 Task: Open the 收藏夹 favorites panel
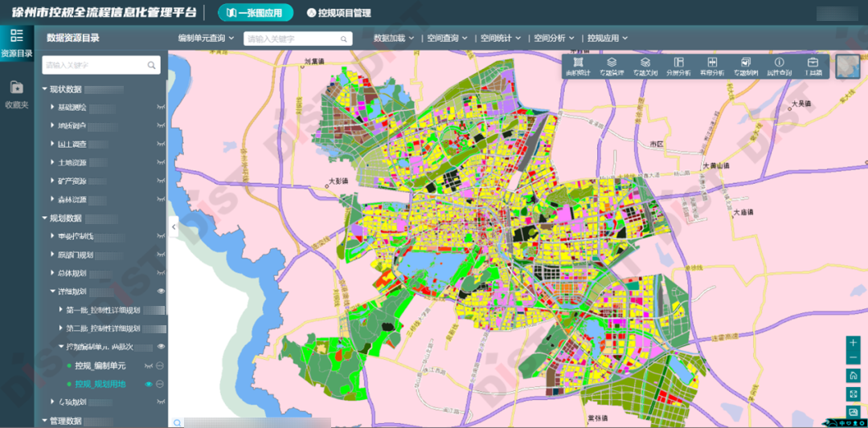[x=17, y=94]
